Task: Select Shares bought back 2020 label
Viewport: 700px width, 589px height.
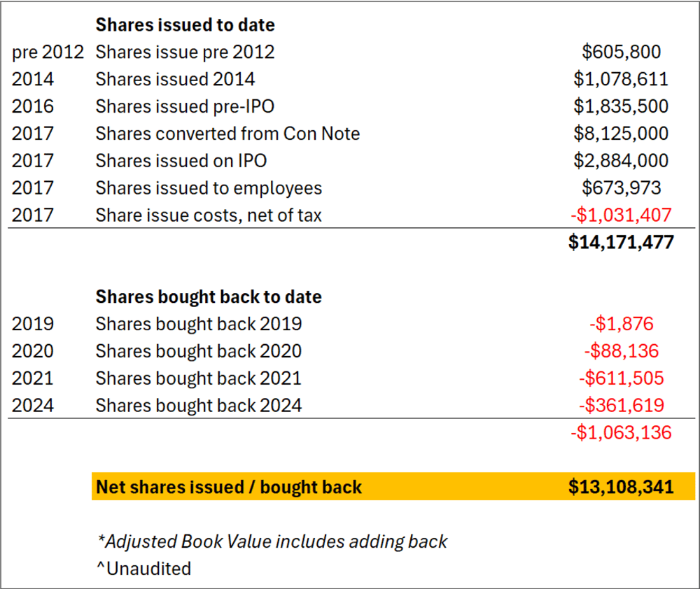Action: tap(199, 351)
